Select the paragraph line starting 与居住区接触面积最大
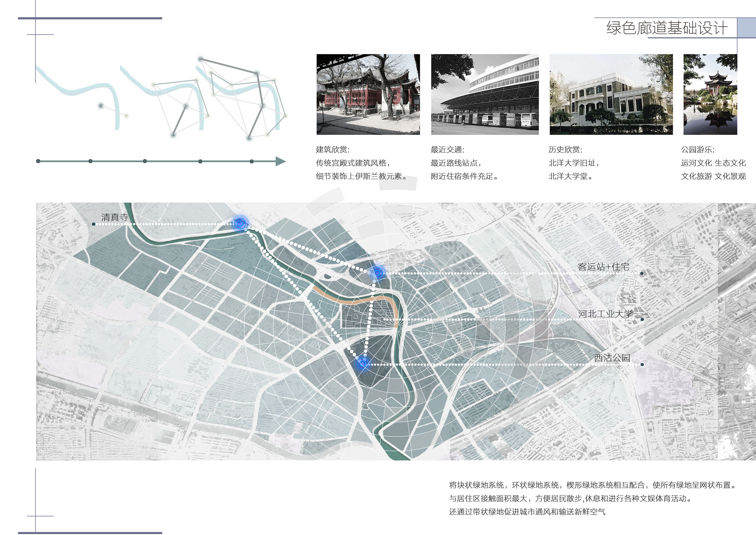 coord(571,498)
